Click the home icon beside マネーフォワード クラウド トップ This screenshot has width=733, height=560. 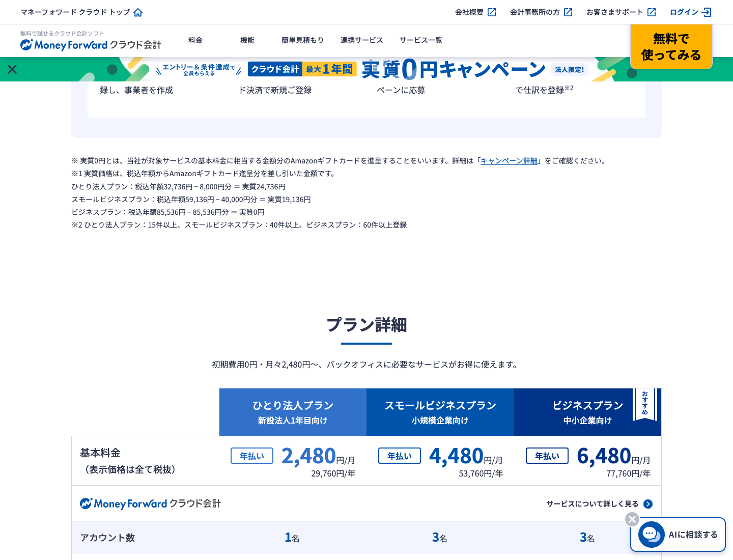point(138,12)
